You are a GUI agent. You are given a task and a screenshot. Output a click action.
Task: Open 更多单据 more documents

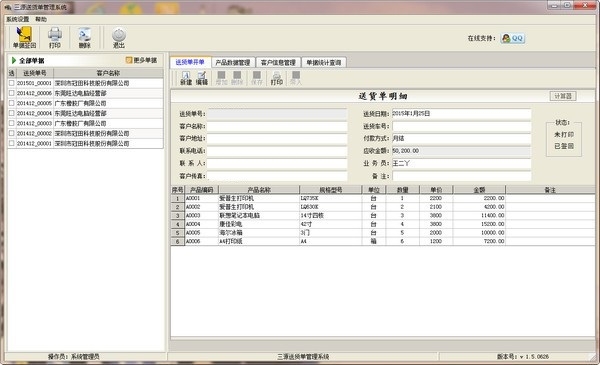(141, 60)
